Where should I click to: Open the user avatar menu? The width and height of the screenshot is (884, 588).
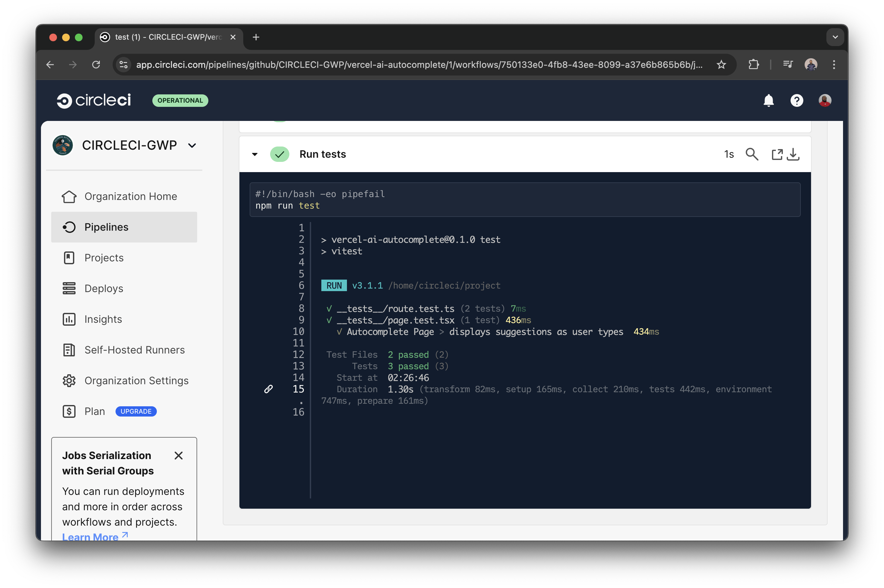click(x=825, y=100)
